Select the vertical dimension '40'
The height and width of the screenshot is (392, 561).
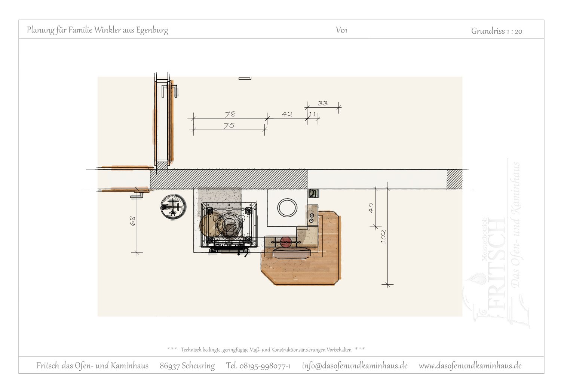[x=371, y=208]
